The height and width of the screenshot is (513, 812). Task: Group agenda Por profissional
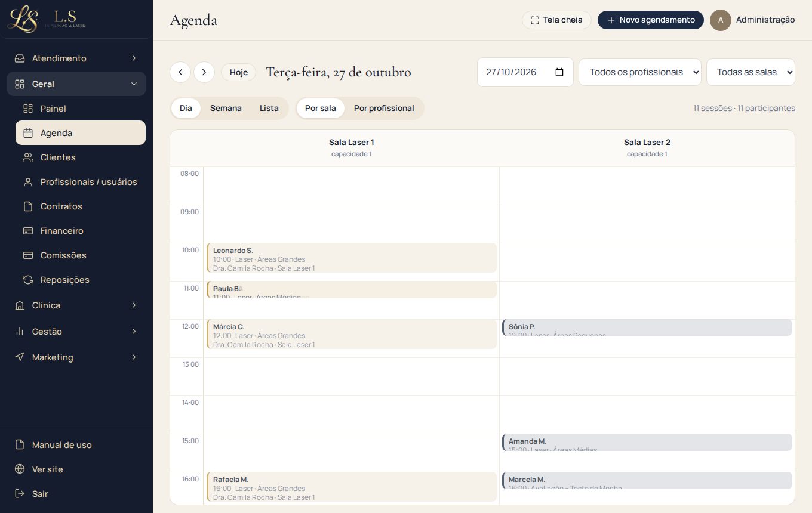click(384, 109)
